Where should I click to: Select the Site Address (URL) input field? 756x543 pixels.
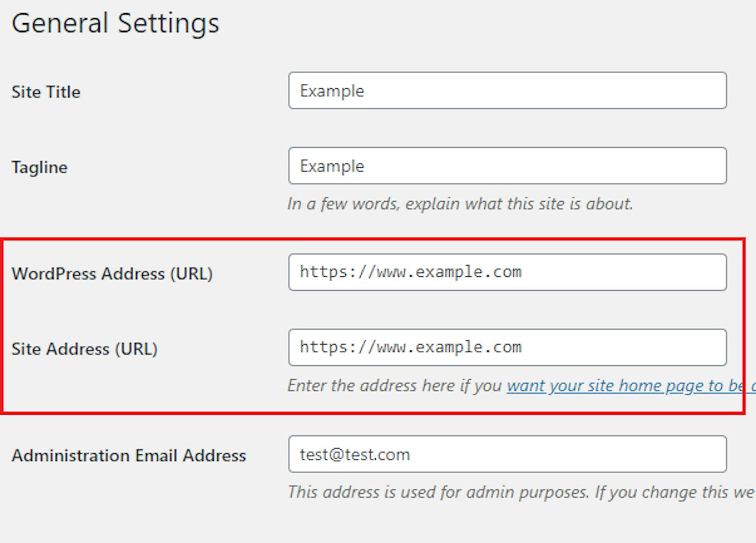pos(507,347)
